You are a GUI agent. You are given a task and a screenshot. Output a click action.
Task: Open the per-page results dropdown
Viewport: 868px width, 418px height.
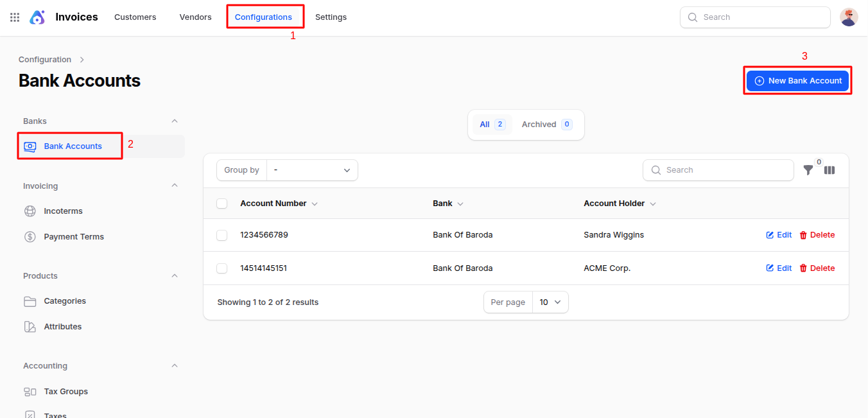[550, 302]
